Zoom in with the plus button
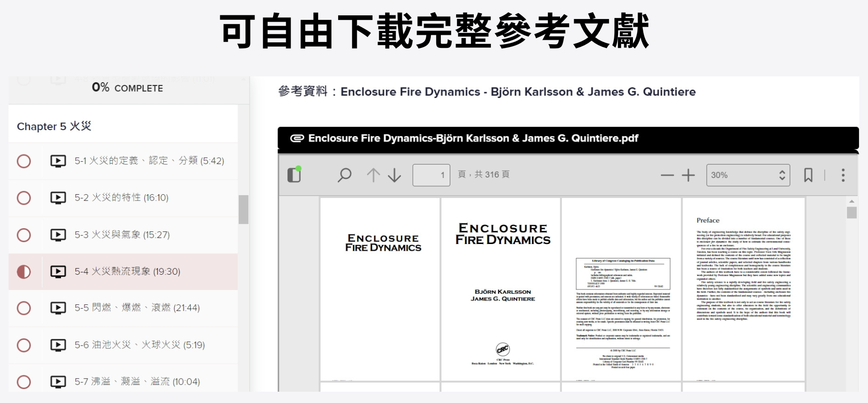This screenshot has height=403, width=868. [688, 175]
